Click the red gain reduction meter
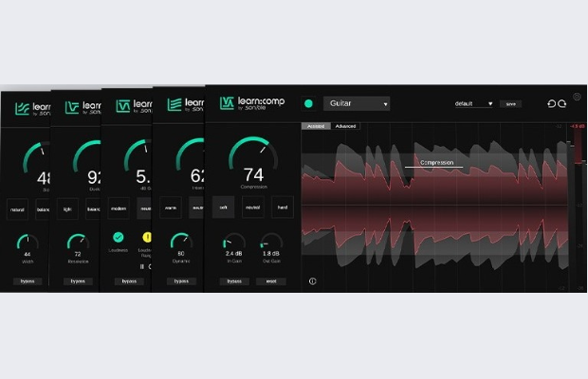 pyautogui.click(x=579, y=146)
